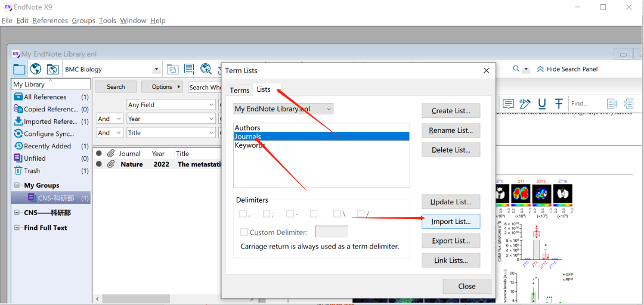Open the Year field search dropdown

(171, 119)
